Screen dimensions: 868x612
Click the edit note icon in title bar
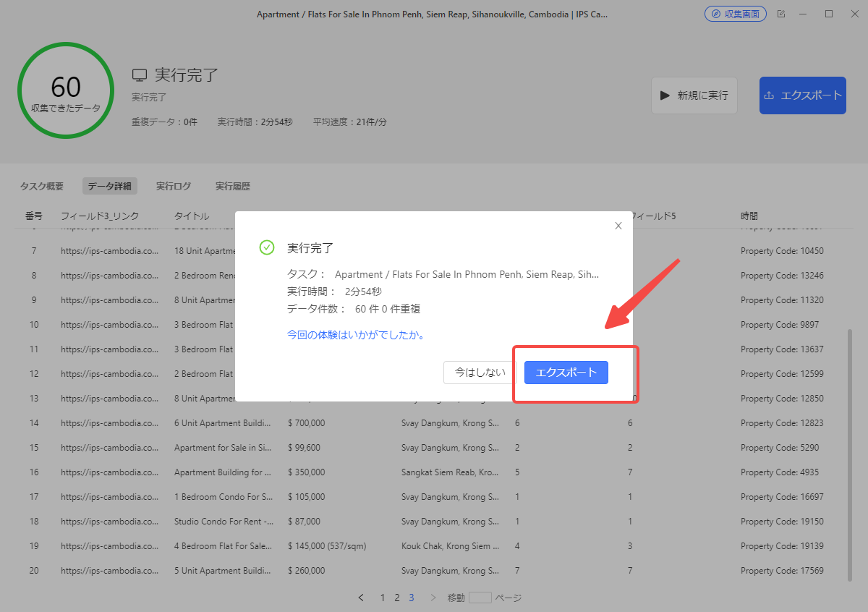point(780,14)
